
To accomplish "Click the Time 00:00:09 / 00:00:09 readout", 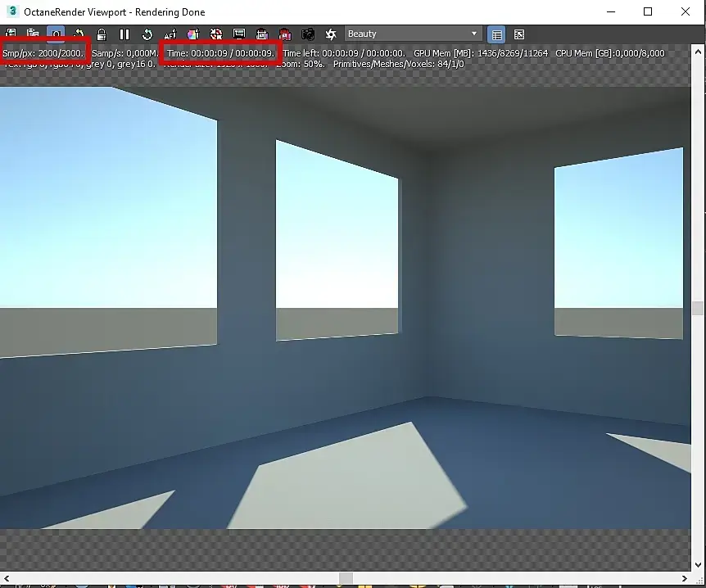I will tap(220, 53).
